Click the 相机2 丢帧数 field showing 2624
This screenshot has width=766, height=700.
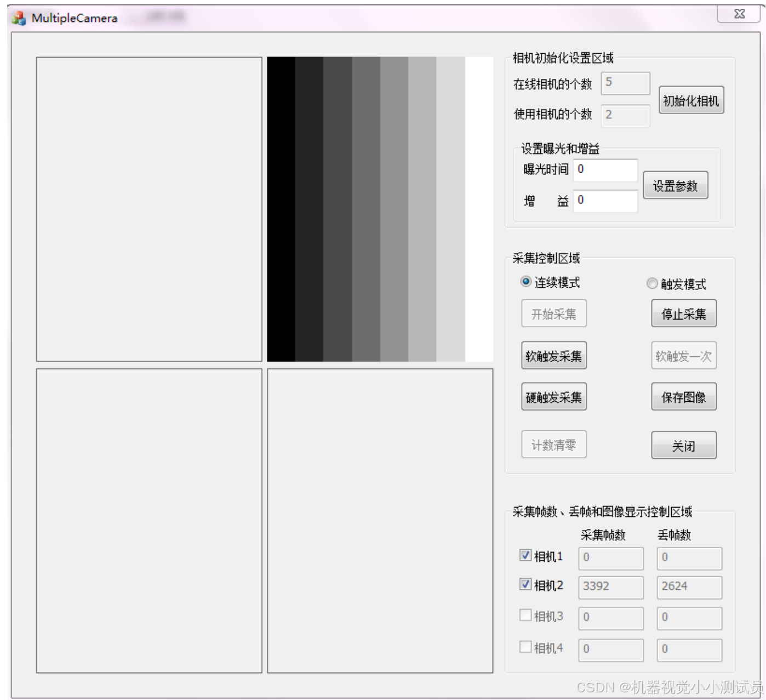coord(689,587)
